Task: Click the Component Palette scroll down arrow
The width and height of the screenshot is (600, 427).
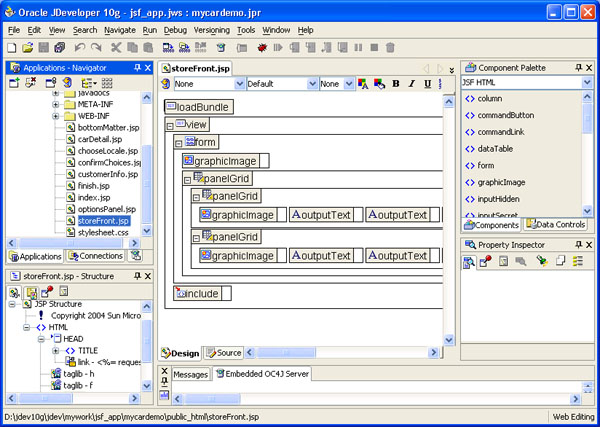Action: [x=587, y=210]
